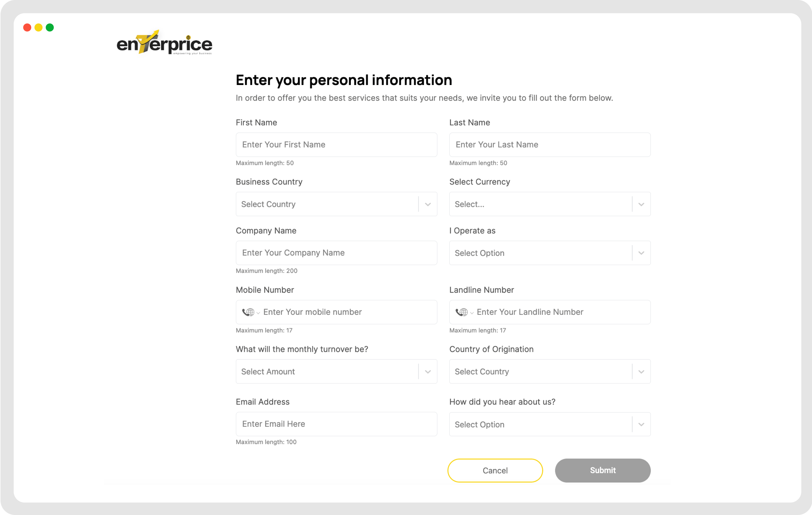This screenshot has width=812, height=515.
Task: Click the red close window dot
Action: pyautogui.click(x=27, y=28)
